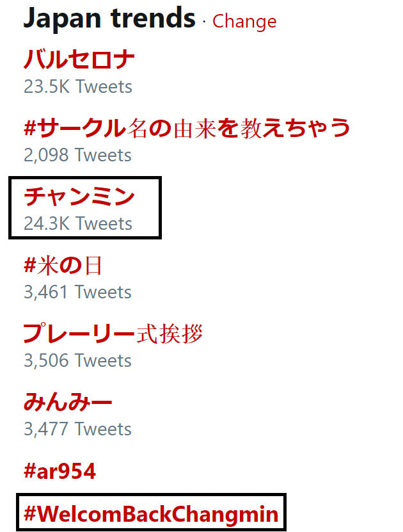Select the チャンミン trending topic
The image size is (403, 532).
click(79, 197)
